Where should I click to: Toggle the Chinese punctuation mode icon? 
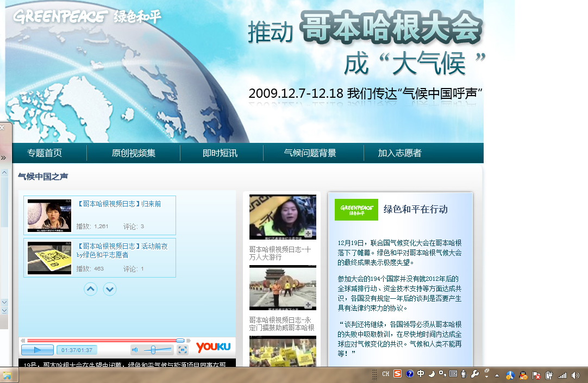[x=442, y=373]
